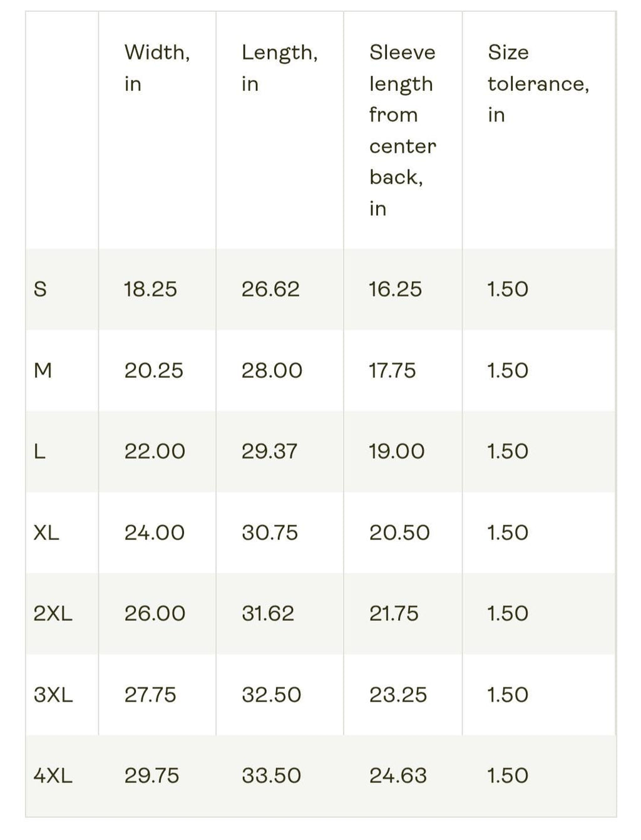Click the 29.75 width value for 4XL
This screenshot has height=840, width=641.
point(152,776)
